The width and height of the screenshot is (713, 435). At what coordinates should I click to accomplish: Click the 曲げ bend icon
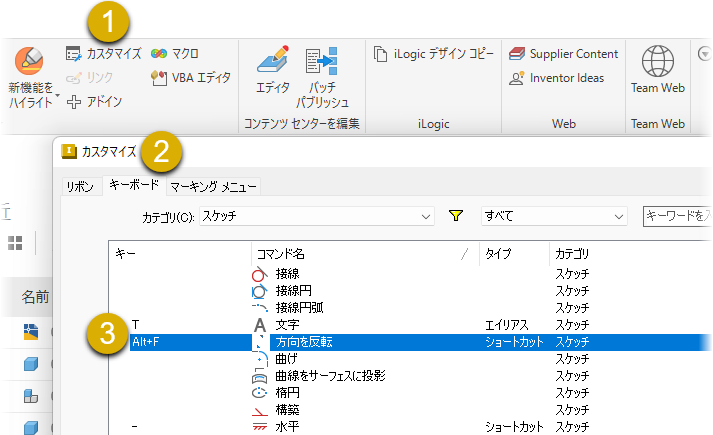tap(260, 359)
